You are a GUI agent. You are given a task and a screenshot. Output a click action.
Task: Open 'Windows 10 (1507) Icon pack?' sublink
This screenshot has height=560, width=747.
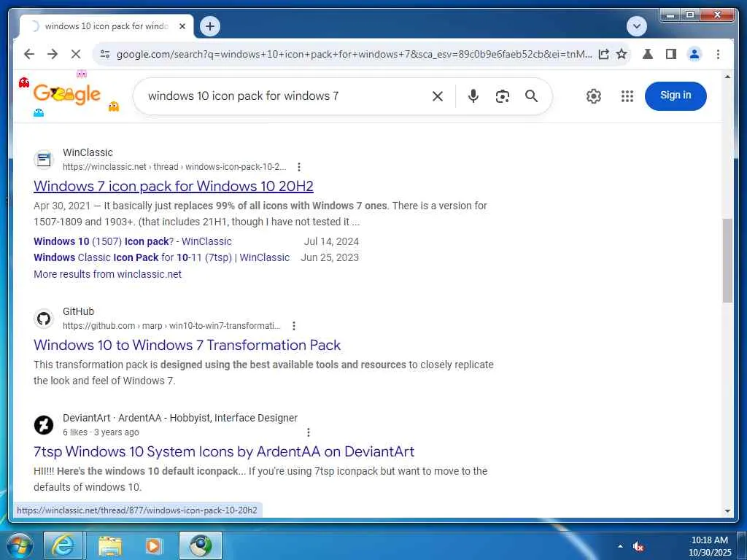coord(133,241)
